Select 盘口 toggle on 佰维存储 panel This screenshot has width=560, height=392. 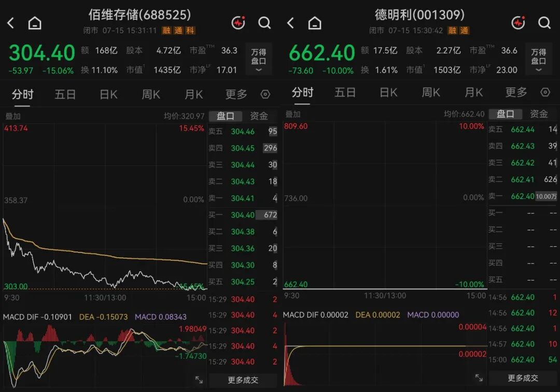[226, 116]
